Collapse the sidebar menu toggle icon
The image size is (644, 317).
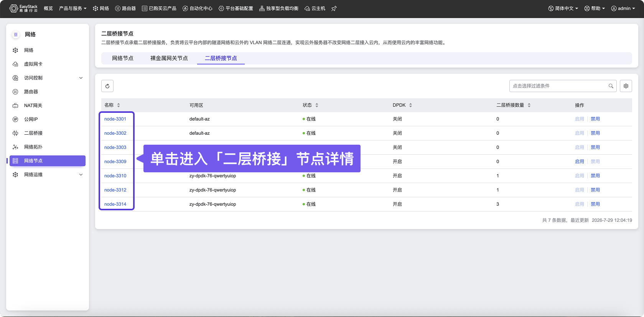coord(16,35)
